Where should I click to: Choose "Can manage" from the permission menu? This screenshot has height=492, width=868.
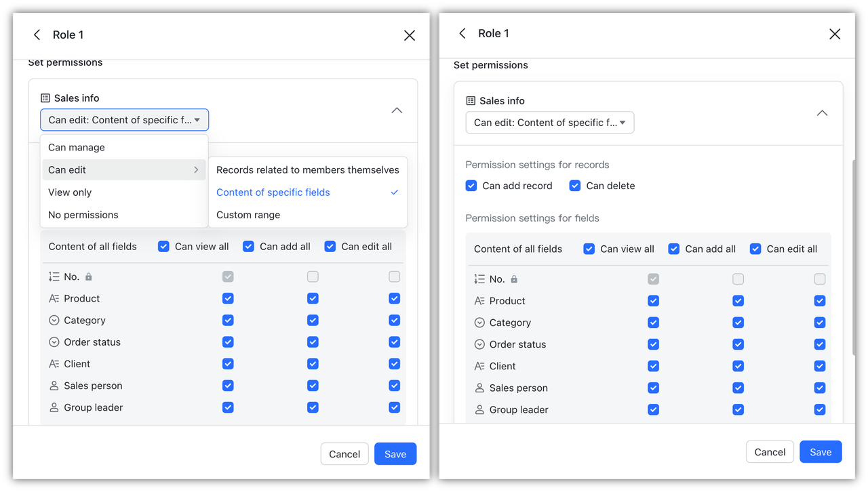point(77,148)
